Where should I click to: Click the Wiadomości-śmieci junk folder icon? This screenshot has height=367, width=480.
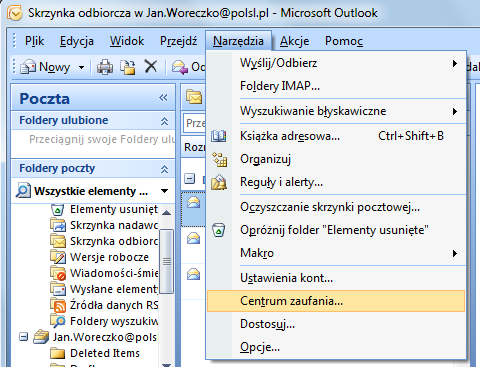[x=58, y=273]
